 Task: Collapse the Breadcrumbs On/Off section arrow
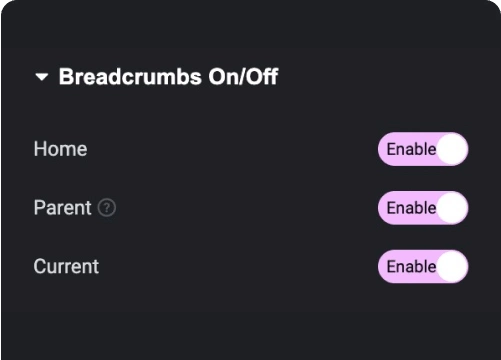click(42, 77)
